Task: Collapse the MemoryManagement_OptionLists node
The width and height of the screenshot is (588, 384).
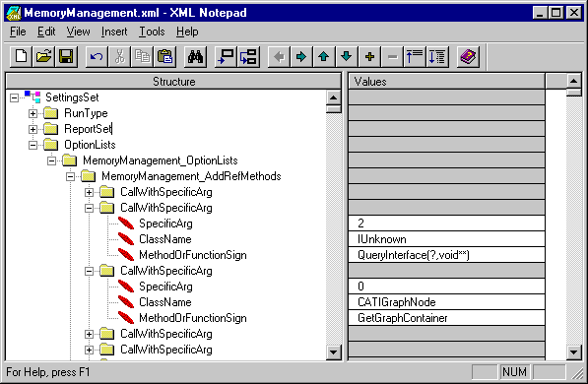Action: click(x=52, y=160)
